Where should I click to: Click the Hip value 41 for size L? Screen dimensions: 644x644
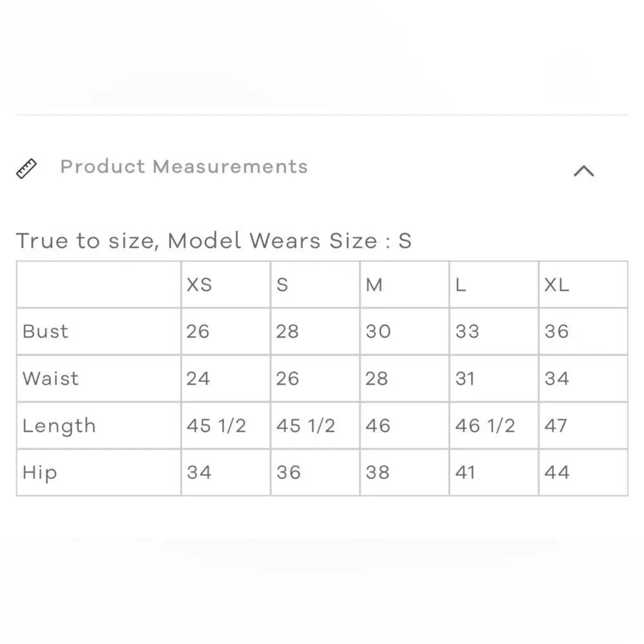tap(465, 473)
